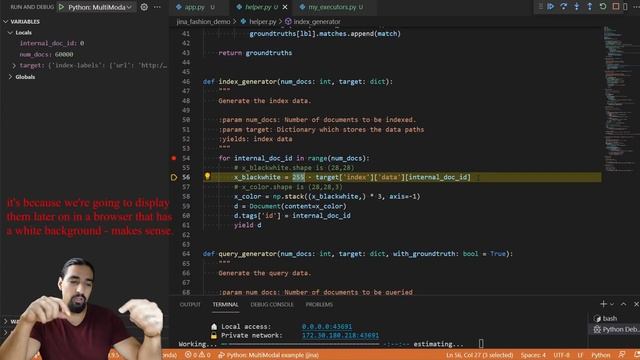Screen dimensions: 640x360
Task: Continue execution in the debug toolbar
Action: (551, 7)
